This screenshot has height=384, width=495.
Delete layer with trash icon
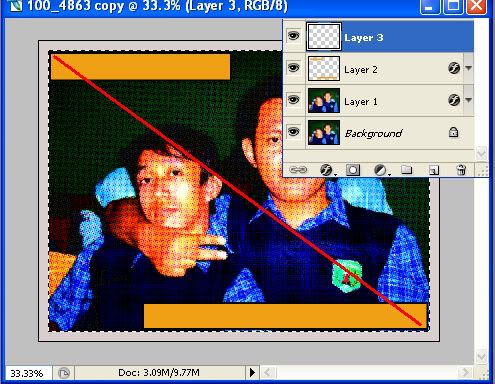click(461, 170)
